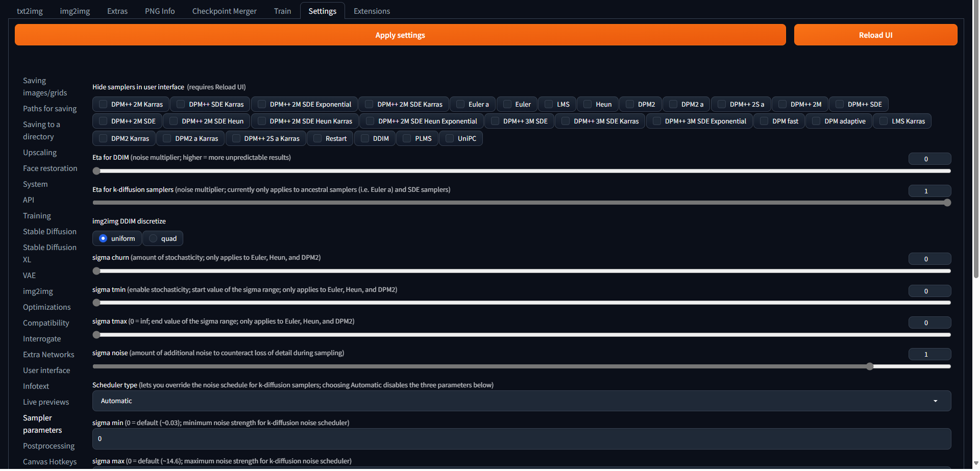Click the Eta for k-diffusion slider handle
Viewport: 980px width, 471px height.
[x=947, y=203]
